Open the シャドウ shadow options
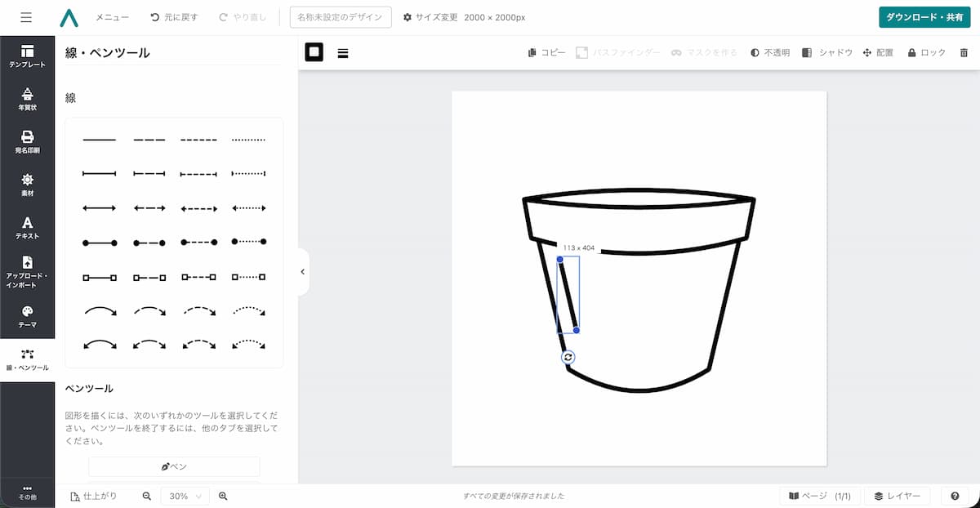Image resolution: width=980 pixels, height=508 pixels. [x=826, y=52]
